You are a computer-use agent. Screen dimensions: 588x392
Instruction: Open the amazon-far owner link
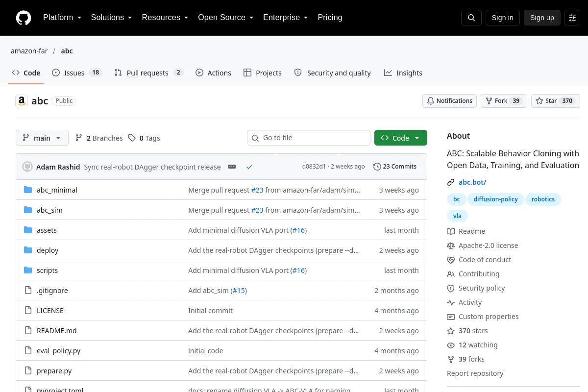(x=29, y=51)
